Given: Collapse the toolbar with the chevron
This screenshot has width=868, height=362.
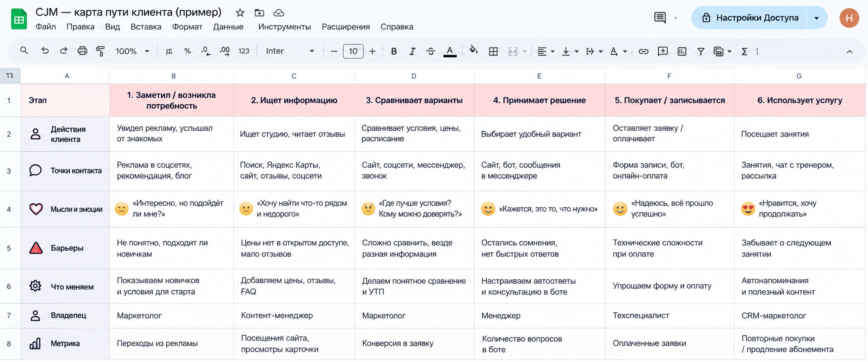Looking at the screenshot, I should pos(849,51).
